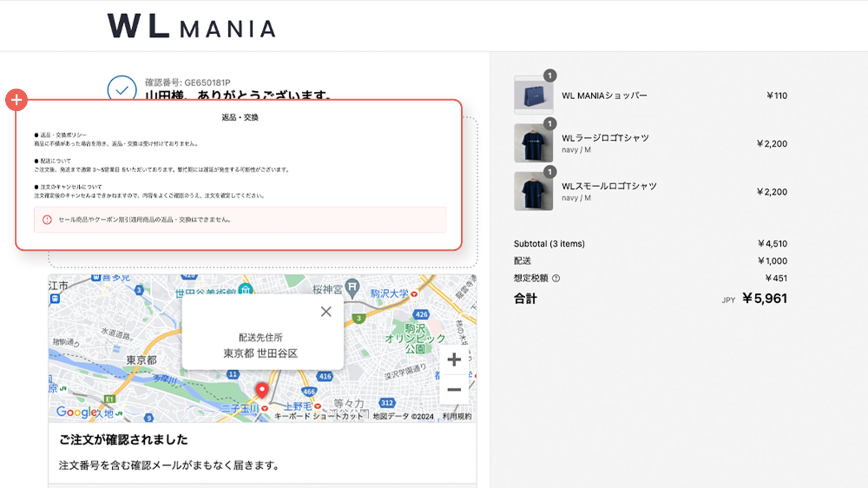Open the keyboard shortcuts map link
This screenshot has height=488, width=868.
point(318,416)
